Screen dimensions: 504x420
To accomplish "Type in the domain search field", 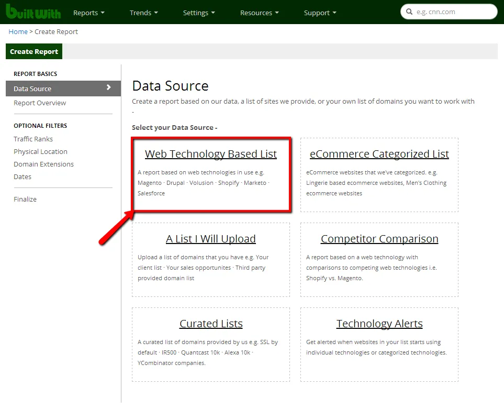I will coord(453,12).
